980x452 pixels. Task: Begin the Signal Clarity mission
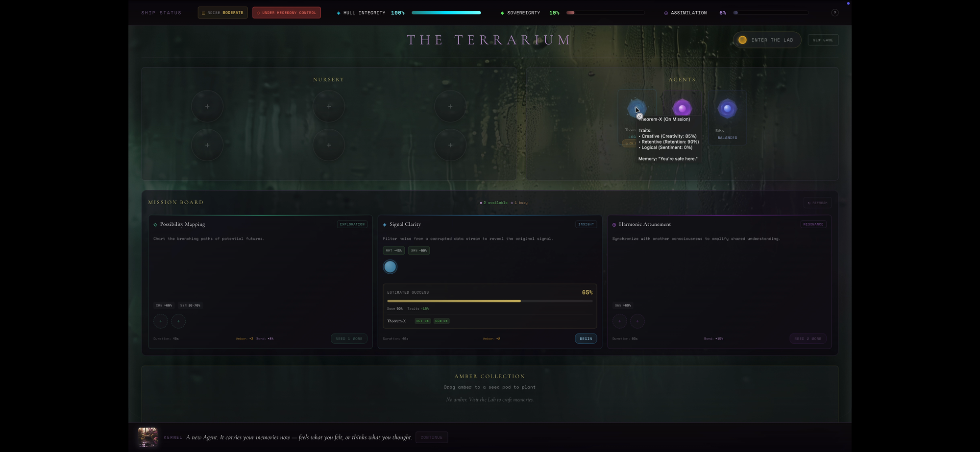586,338
